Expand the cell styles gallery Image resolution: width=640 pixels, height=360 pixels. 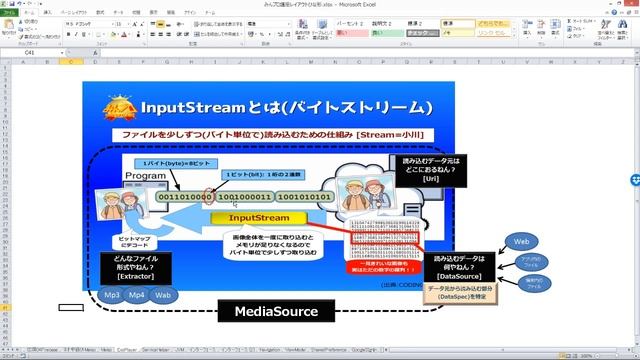[x=514, y=37]
